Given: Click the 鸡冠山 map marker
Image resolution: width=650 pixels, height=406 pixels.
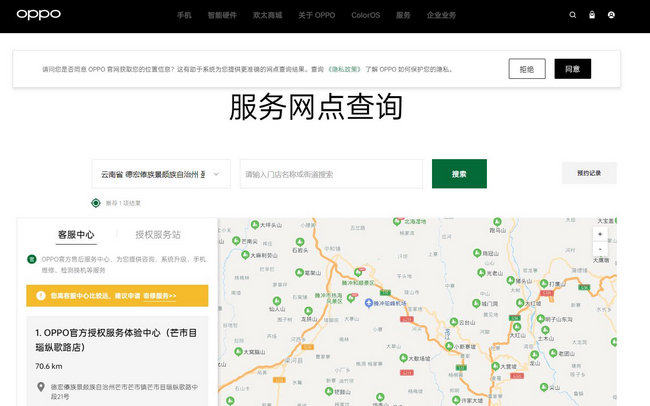Looking at the screenshot, I should point(477,253).
